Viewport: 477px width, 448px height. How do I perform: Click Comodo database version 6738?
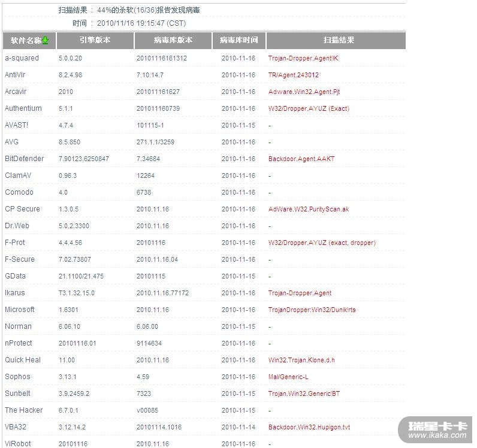(144, 192)
